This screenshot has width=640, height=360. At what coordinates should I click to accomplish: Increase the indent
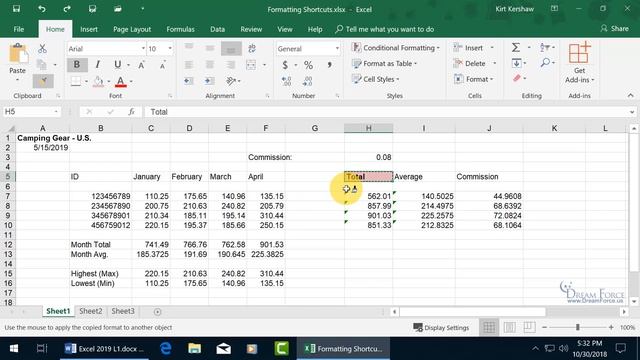coord(210,81)
